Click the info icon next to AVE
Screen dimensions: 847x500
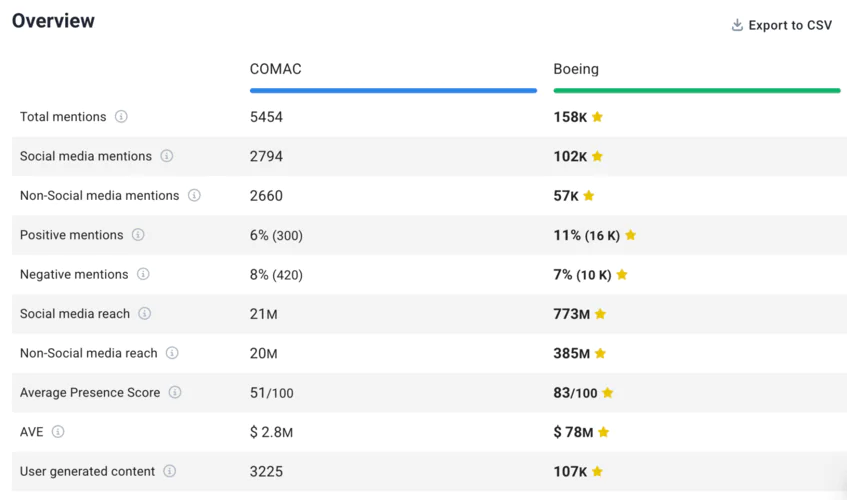click(x=58, y=432)
